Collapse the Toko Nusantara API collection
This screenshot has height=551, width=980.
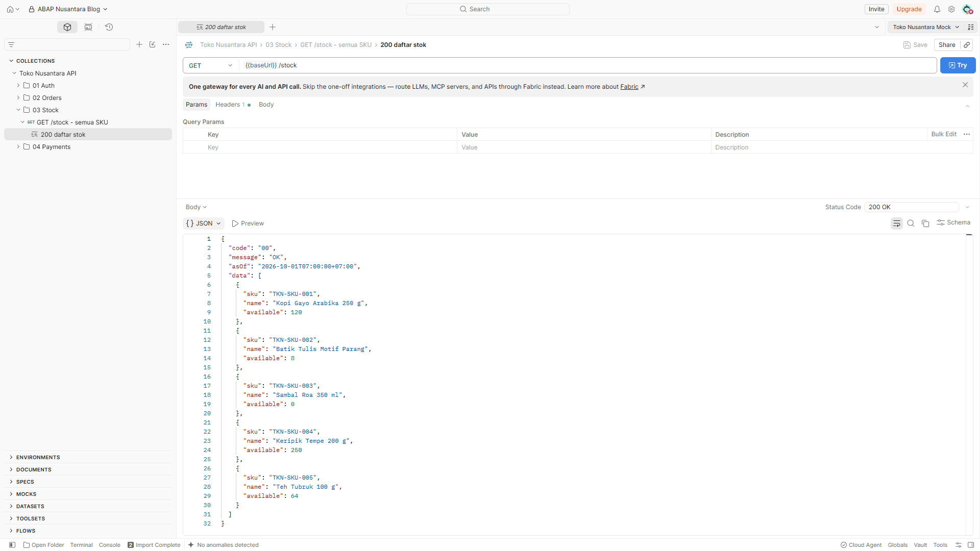click(14, 73)
